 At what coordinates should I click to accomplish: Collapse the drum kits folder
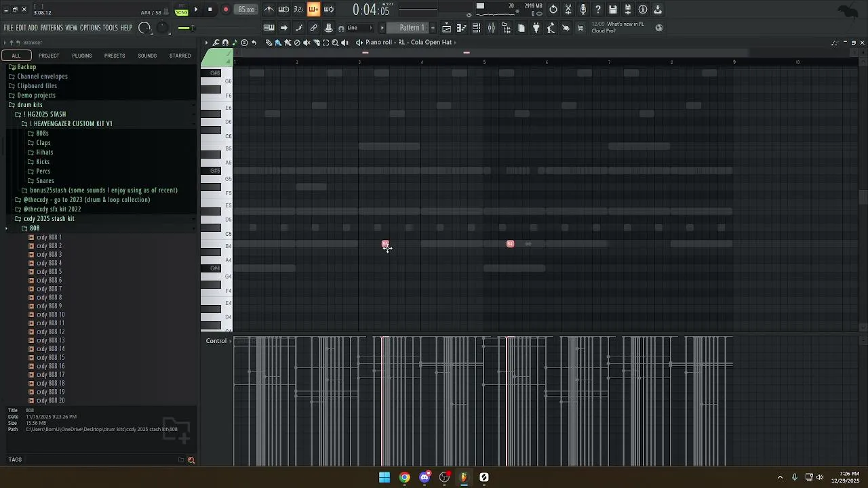tap(26, 105)
